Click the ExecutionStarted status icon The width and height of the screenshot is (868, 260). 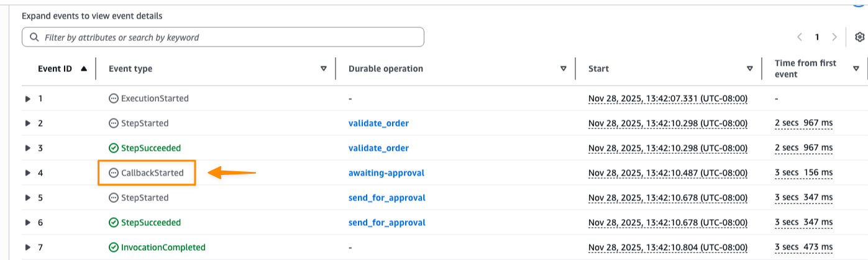(113, 99)
